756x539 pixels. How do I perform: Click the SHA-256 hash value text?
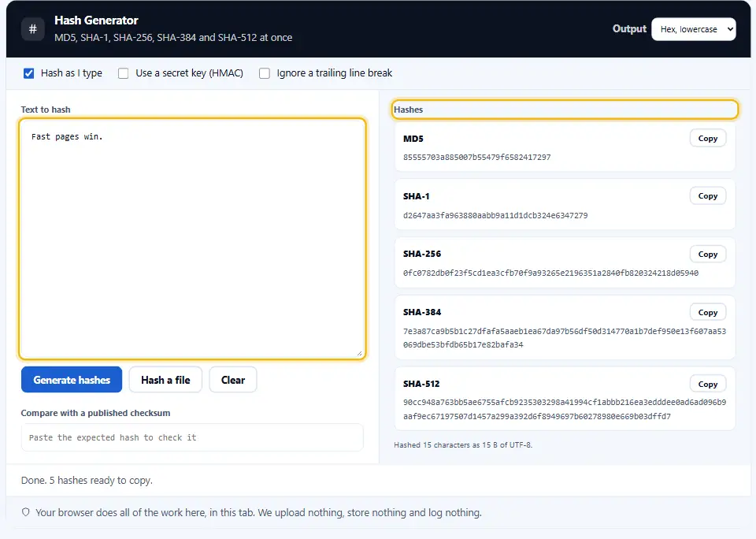point(550,273)
